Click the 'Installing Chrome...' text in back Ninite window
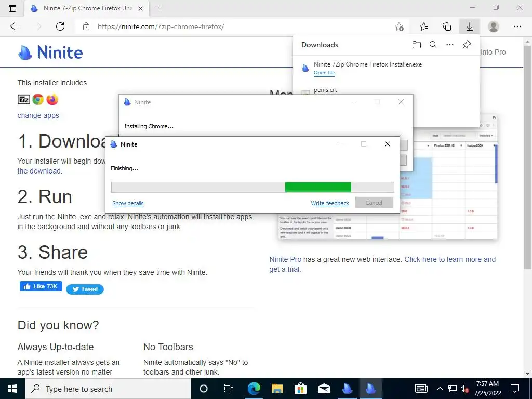532x399 pixels. click(149, 126)
